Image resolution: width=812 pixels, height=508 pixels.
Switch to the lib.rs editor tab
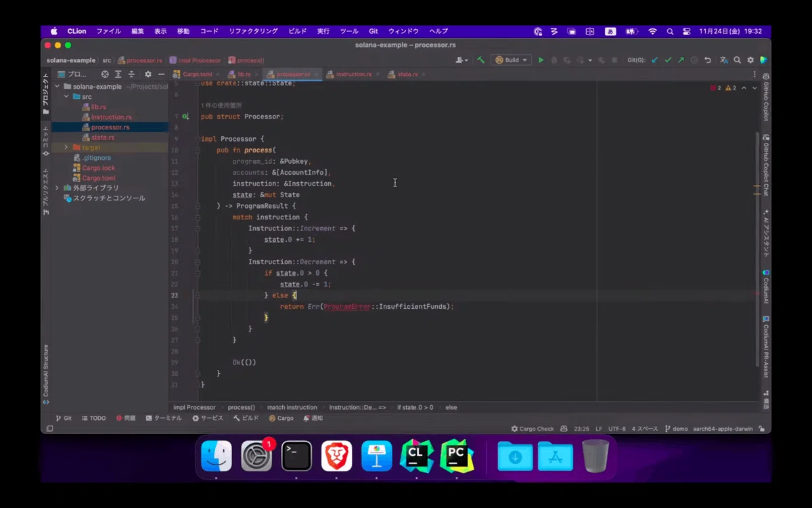[x=244, y=75]
